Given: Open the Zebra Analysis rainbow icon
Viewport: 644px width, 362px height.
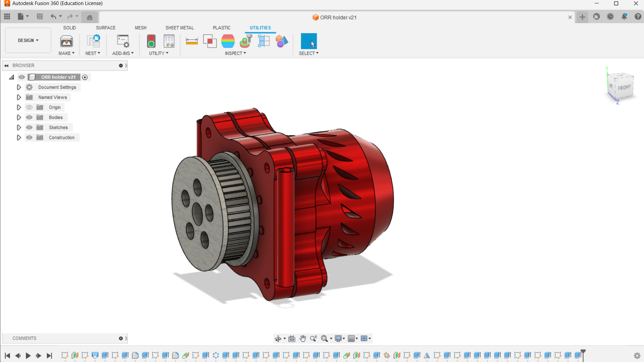Looking at the screenshot, I should pyautogui.click(x=228, y=41).
